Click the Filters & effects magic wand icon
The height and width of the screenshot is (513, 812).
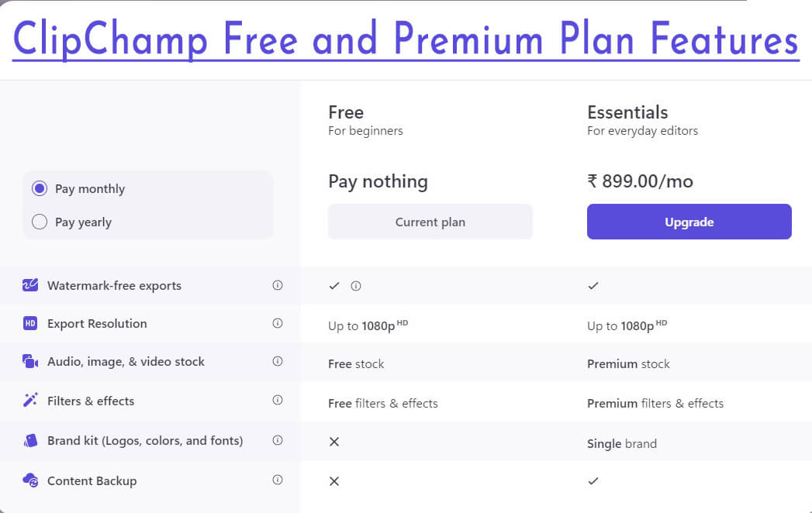click(x=30, y=401)
